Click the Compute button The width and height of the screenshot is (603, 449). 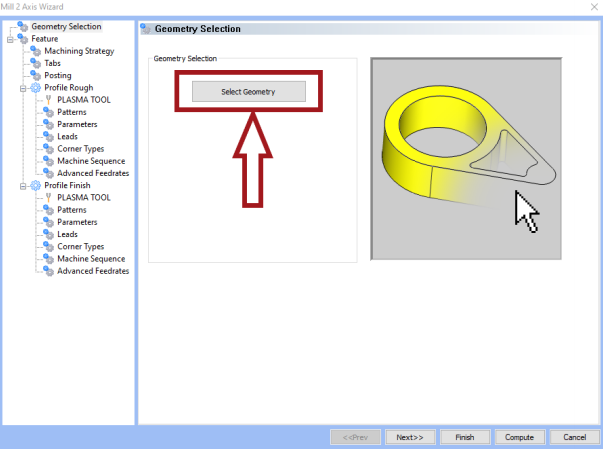point(520,437)
